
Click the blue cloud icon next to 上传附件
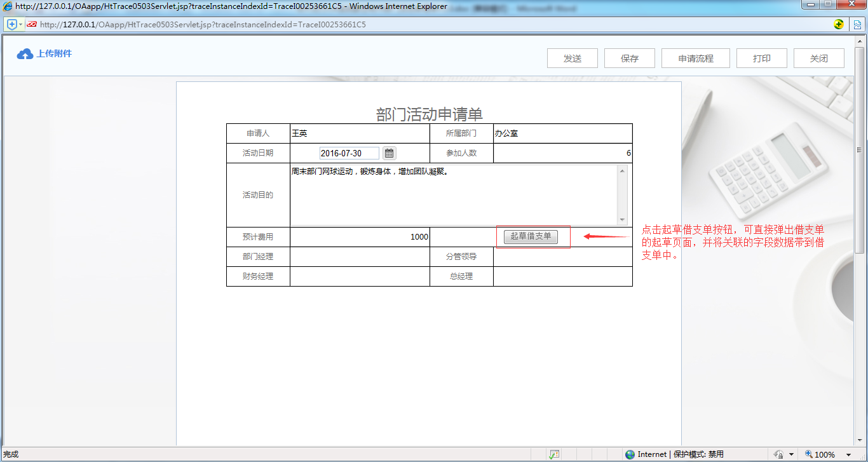point(24,53)
